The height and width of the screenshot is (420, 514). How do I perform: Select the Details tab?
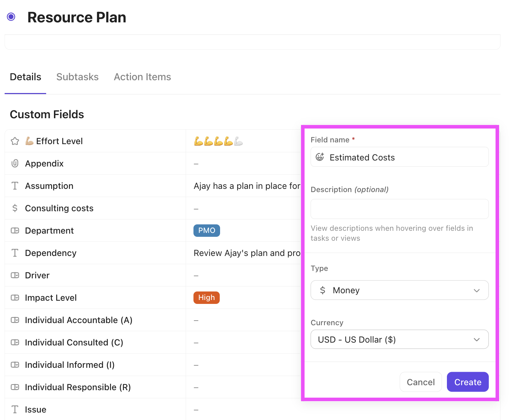click(25, 77)
